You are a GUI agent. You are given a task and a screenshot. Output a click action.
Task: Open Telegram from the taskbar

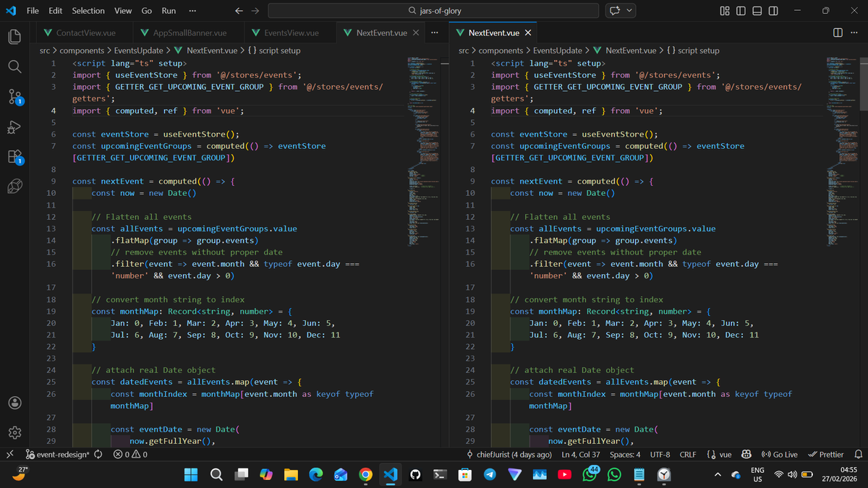click(x=490, y=474)
